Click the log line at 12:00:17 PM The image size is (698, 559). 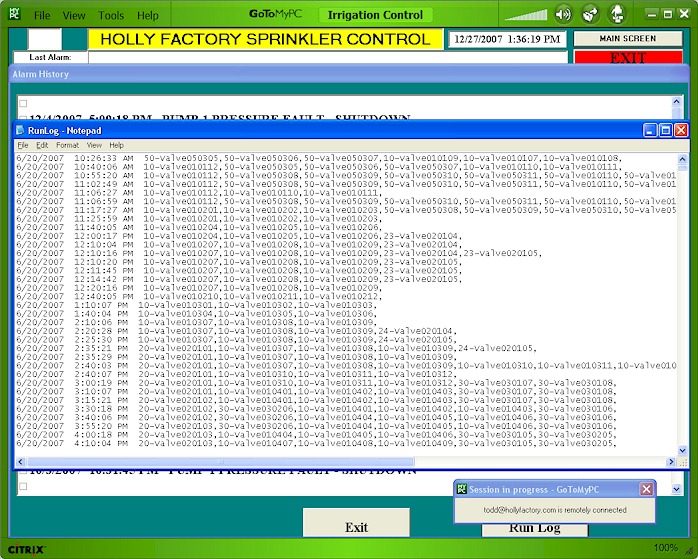tap(239, 236)
